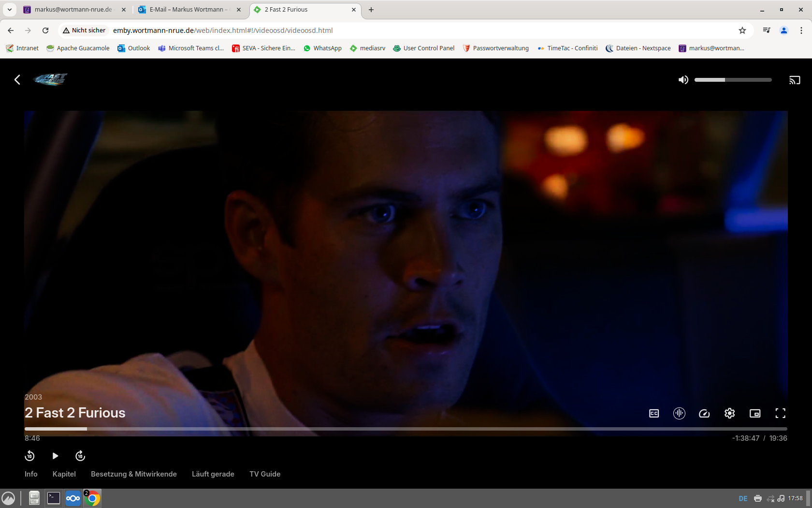Open playback speed options
The image size is (812, 508).
(704, 413)
